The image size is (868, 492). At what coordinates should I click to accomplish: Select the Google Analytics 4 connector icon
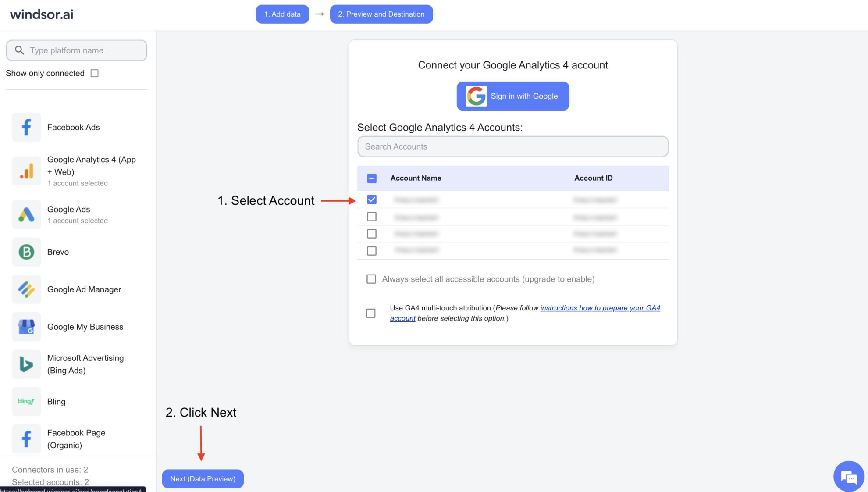26,171
